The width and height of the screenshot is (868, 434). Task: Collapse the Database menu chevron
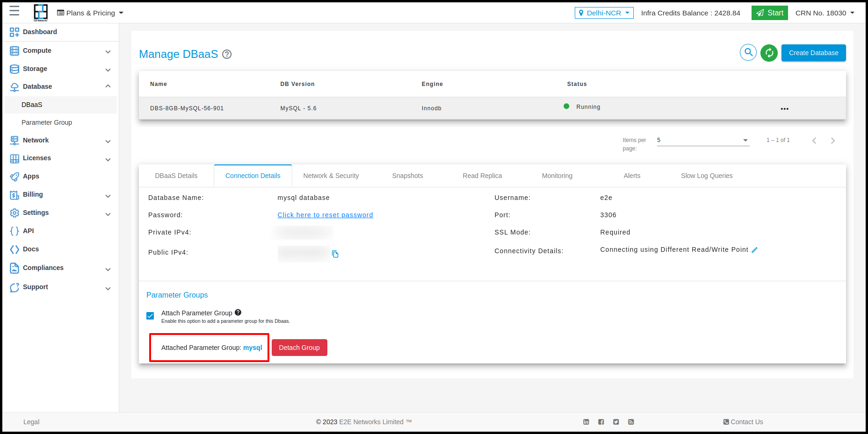(x=108, y=86)
